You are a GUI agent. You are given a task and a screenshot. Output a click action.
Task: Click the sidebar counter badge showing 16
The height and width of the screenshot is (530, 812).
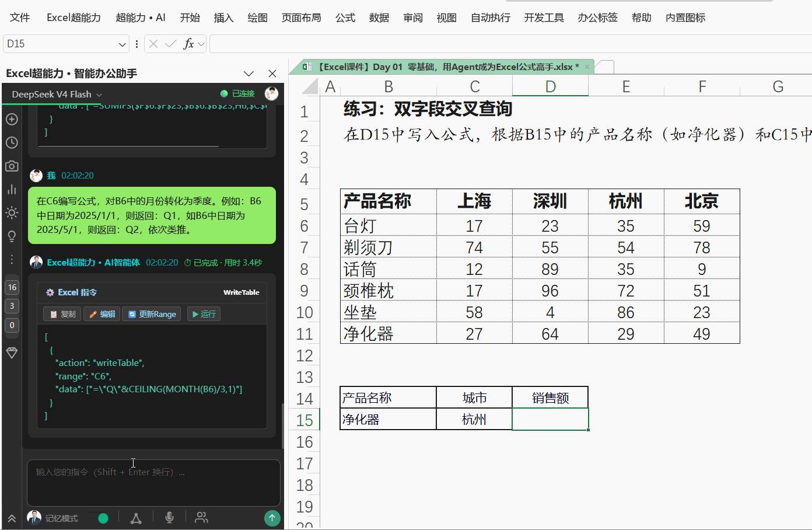coord(12,287)
